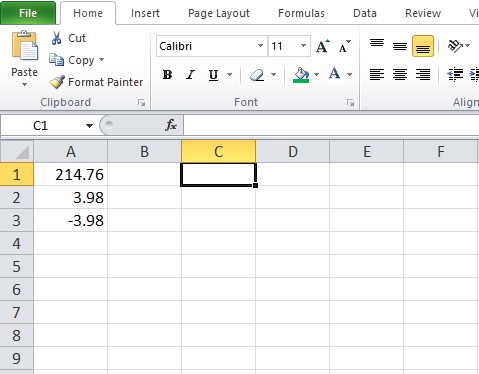Apply the green fill color bucket
The height and width of the screenshot is (374, 479).
click(x=301, y=75)
